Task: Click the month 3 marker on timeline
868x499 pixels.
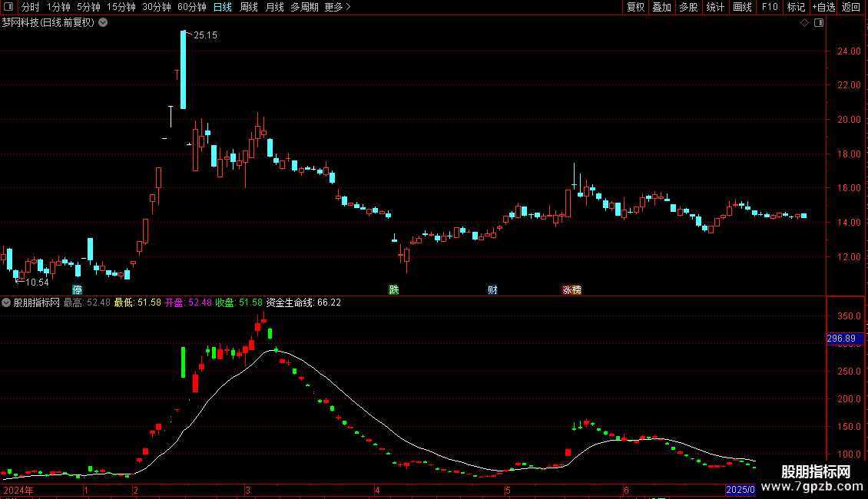Action: click(x=248, y=491)
